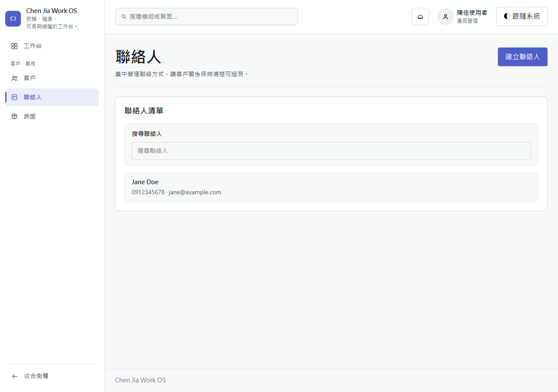Open 詢盤 menu item

point(52,116)
